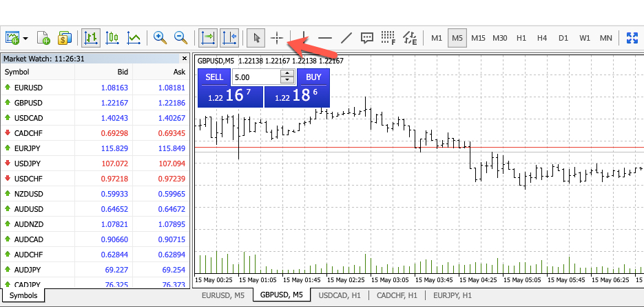Image resolution: width=644 pixels, height=307 pixels.
Task: Set timeframe to M30
Action: pos(500,38)
